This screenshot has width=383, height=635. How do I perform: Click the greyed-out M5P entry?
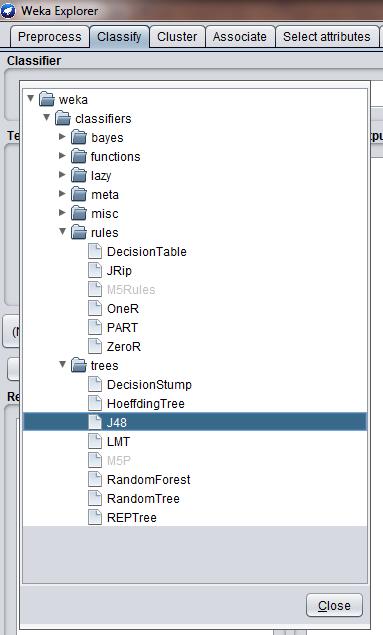click(x=118, y=460)
